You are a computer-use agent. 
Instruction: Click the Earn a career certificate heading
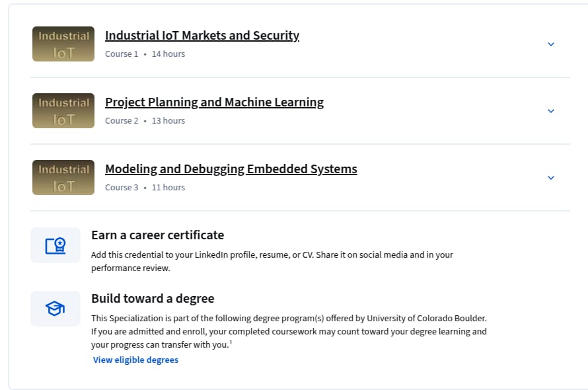pyautogui.click(x=157, y=235)
